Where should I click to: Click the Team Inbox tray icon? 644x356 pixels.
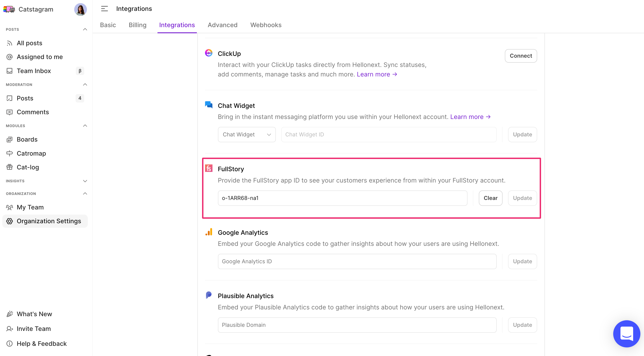point(10,71)
